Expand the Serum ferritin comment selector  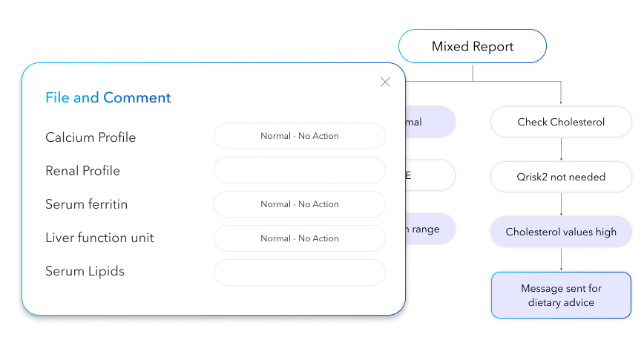[299, 204]
